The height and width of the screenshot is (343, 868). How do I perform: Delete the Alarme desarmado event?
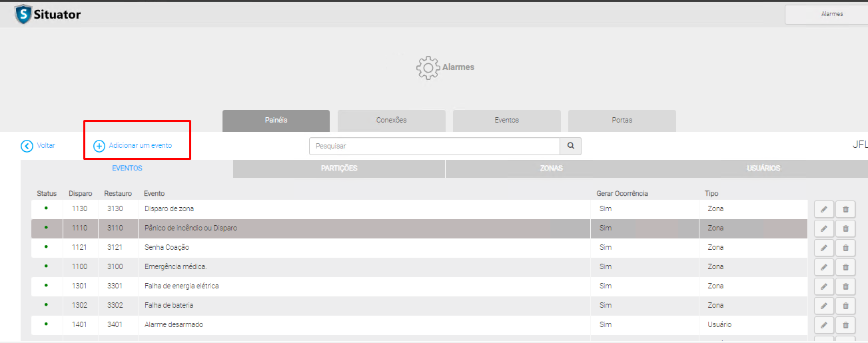(845, 325)
